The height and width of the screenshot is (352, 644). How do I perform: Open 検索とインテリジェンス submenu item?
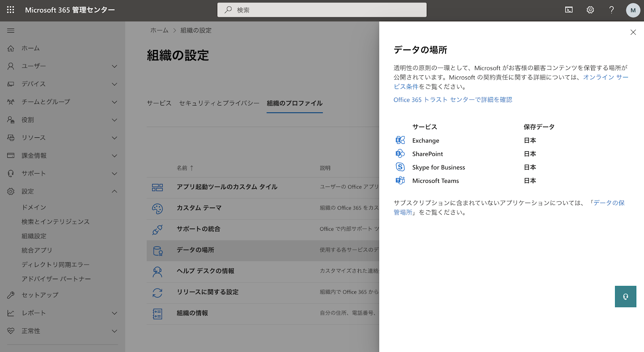(x=56, y=222)
